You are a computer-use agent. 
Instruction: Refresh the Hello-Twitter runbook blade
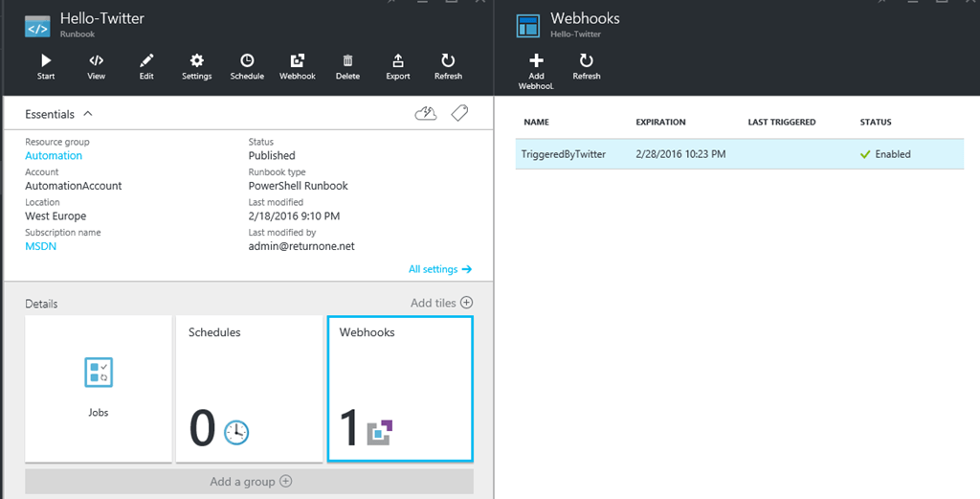click(x=448, y=67)
